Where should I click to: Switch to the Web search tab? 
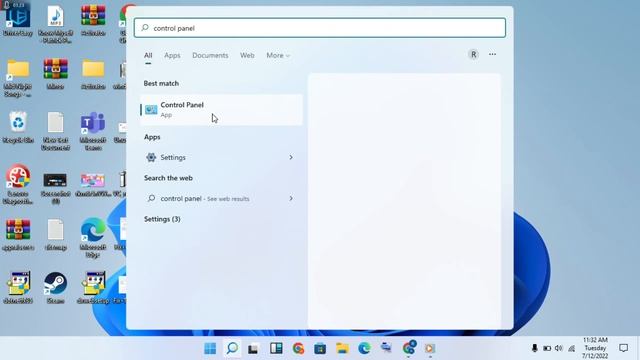pos(247,55)
